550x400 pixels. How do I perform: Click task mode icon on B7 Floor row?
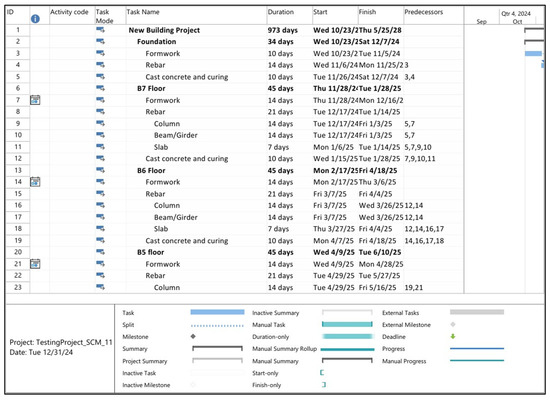[101, 88]
